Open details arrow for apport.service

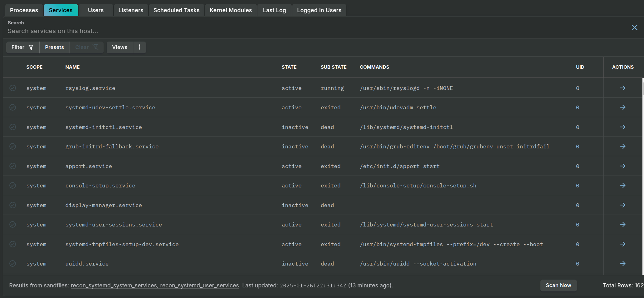coord(623,166)
